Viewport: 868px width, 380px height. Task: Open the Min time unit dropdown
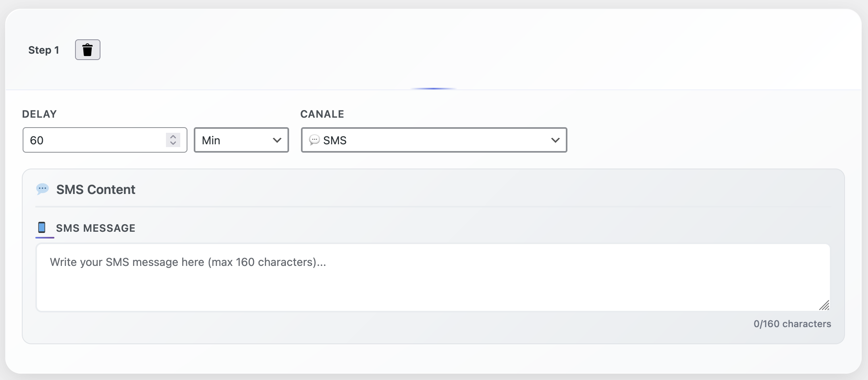point(241,140)
